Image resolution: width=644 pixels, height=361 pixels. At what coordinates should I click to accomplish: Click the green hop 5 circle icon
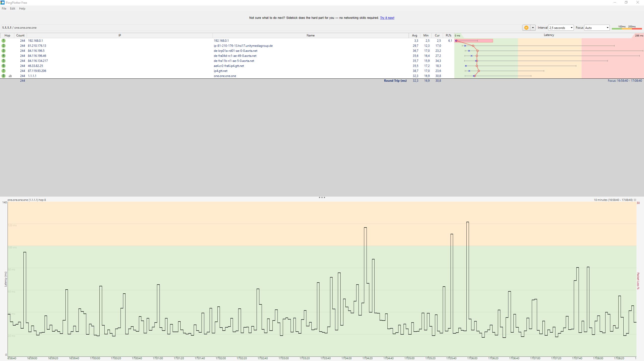[x=4, y=61]
